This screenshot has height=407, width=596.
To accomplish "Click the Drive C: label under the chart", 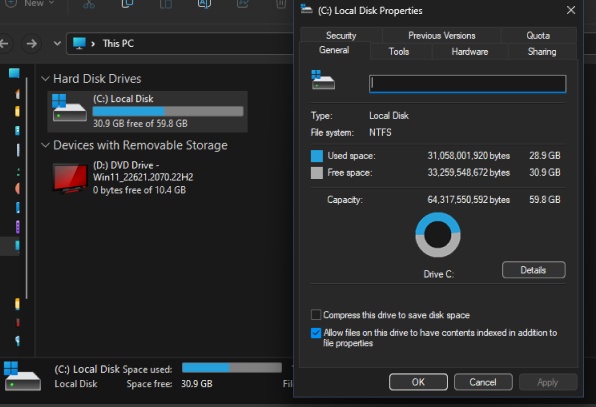I will (x=439, y=274).
